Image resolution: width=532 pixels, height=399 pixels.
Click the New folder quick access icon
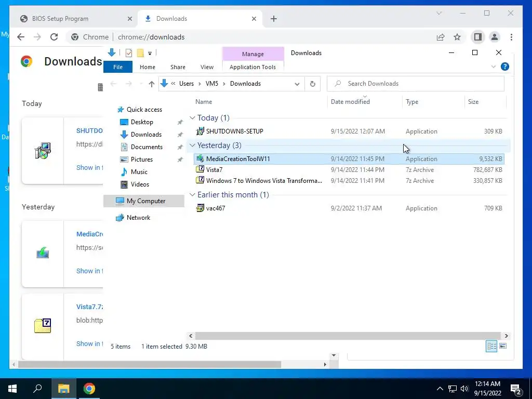point(140,53)
